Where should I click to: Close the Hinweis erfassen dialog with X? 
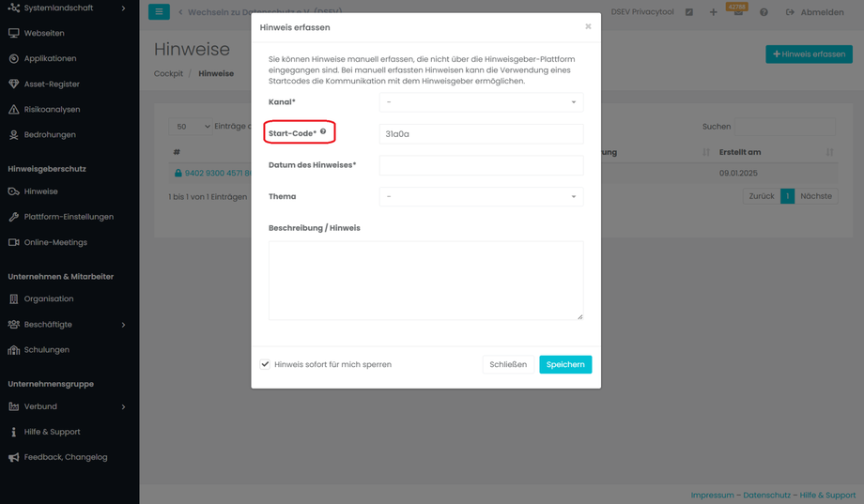coord(588,26)
